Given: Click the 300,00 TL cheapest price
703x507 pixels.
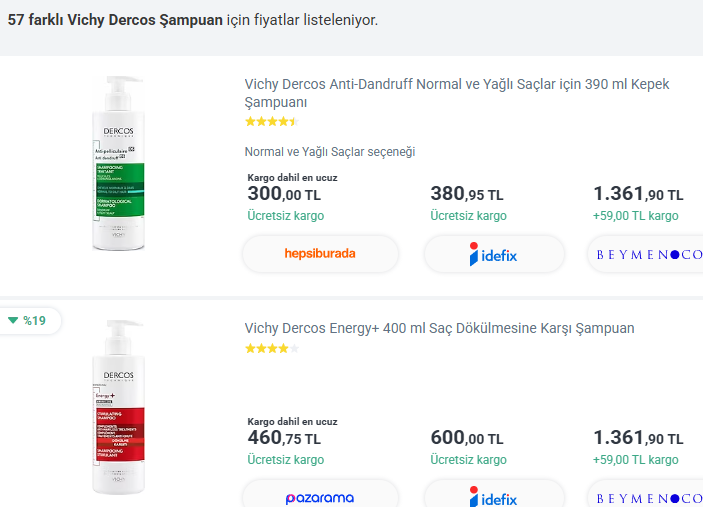Looking at the screenshot, I should point(284,194).
